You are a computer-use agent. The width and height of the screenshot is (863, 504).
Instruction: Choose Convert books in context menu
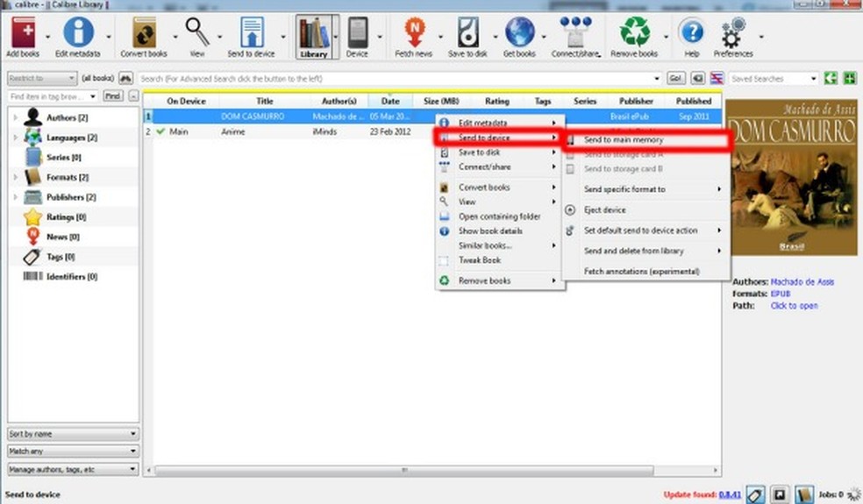[499, 187]
